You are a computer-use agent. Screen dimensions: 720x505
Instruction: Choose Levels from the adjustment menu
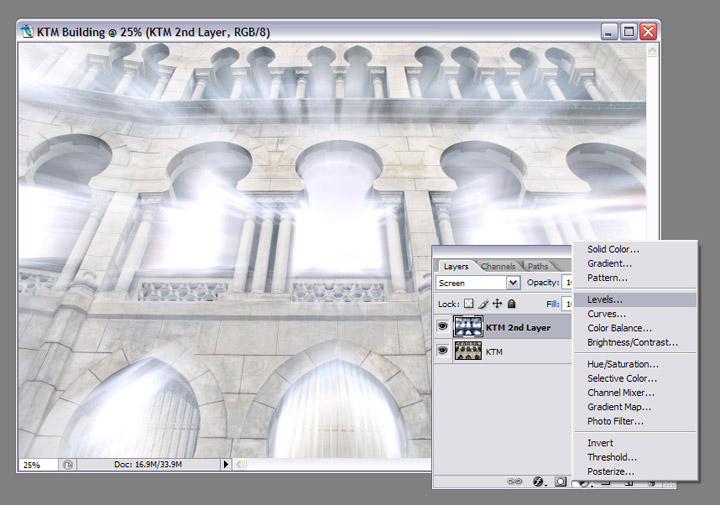coord(605,299)
